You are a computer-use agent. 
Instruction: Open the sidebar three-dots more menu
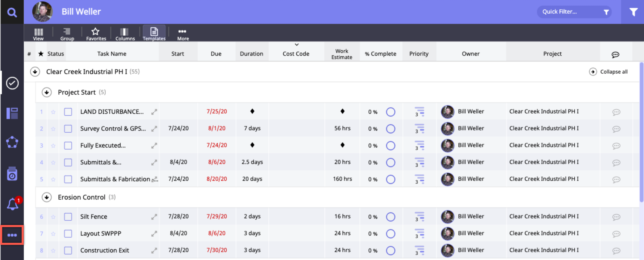pyautogui.click(x=12, y=235)
